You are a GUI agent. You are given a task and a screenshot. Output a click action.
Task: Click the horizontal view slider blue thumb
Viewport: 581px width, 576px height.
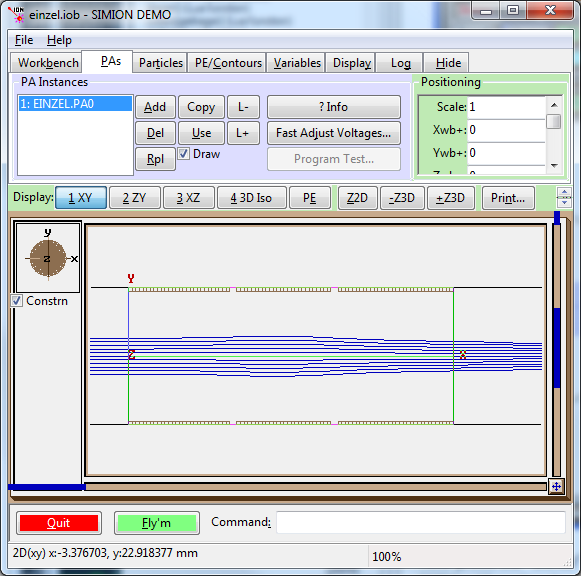pyautogui.click(x=47, y=487)
